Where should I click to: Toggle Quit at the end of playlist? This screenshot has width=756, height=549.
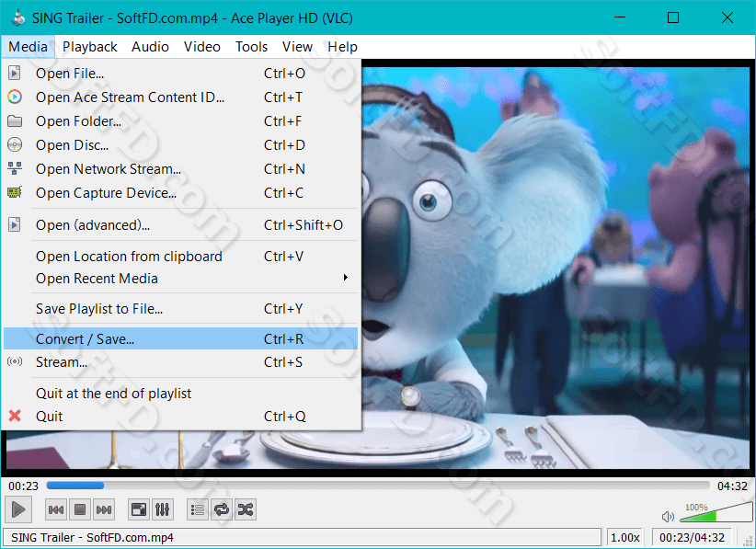180,394
